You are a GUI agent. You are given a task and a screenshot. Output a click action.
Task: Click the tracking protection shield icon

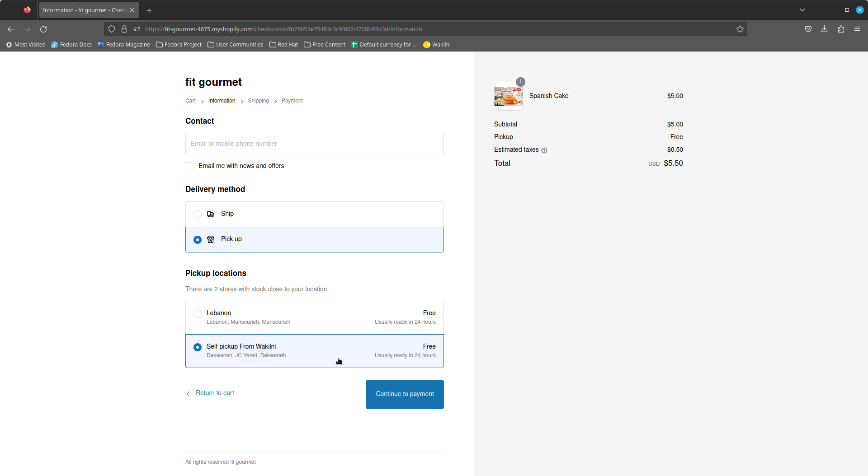click(112, 29)
